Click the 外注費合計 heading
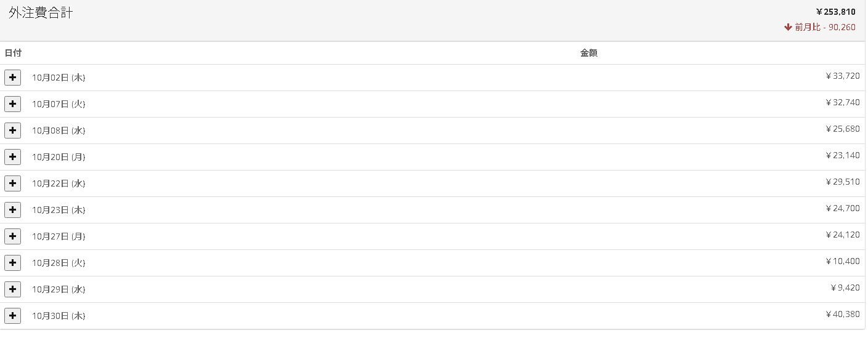This screenshot has width=868, height=338. click(x=41, y=13)
